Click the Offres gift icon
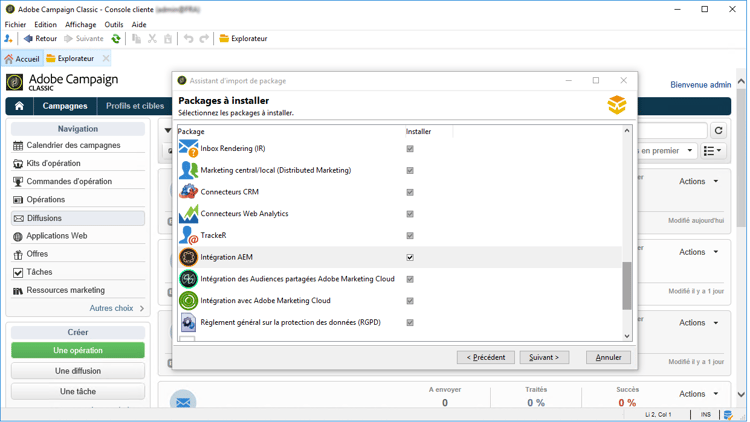The width and height of the screenshot is (750, 422). tap(18, 255)
